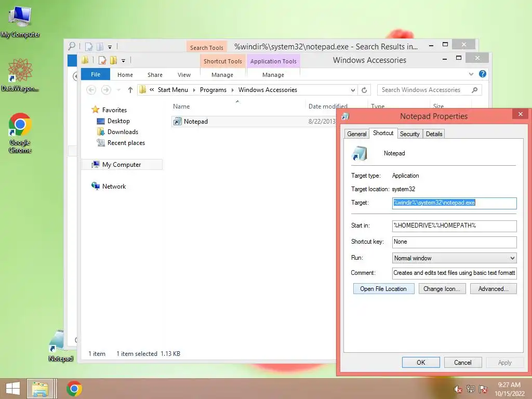Viewport: 532px width, 399px height.
Task: Select the Shortcut properties tab
Action: [x=383, y=133]
